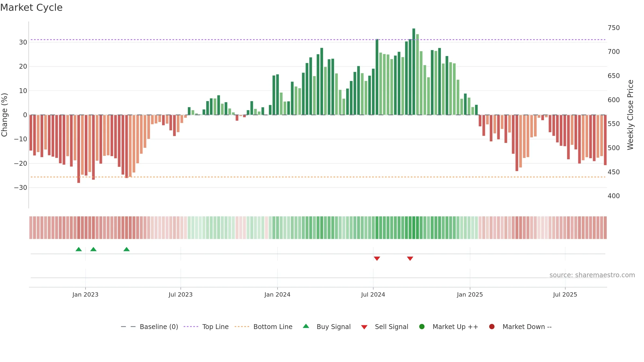
Task: Click the orange dotted bottom line in the chart
Action: point(318,177)
